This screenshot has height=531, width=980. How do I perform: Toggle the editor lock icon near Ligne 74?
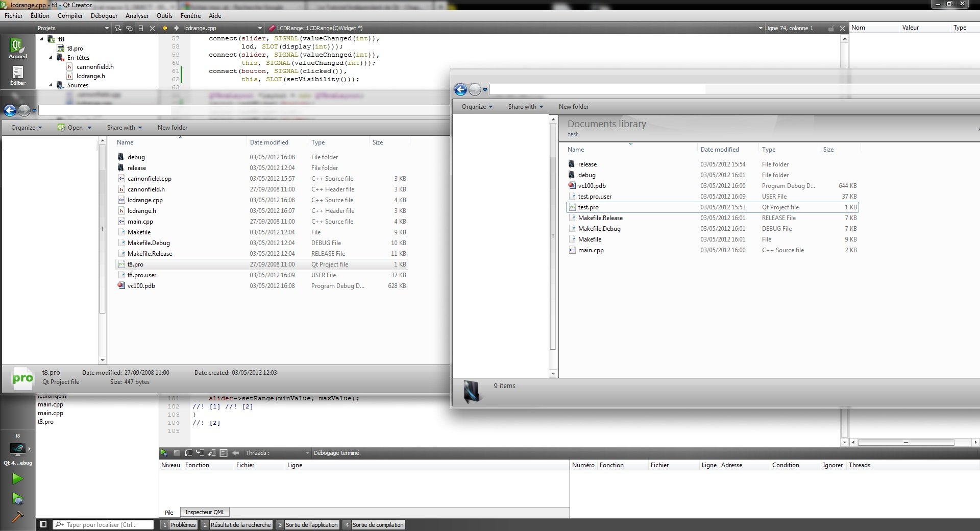pos(830,28)
